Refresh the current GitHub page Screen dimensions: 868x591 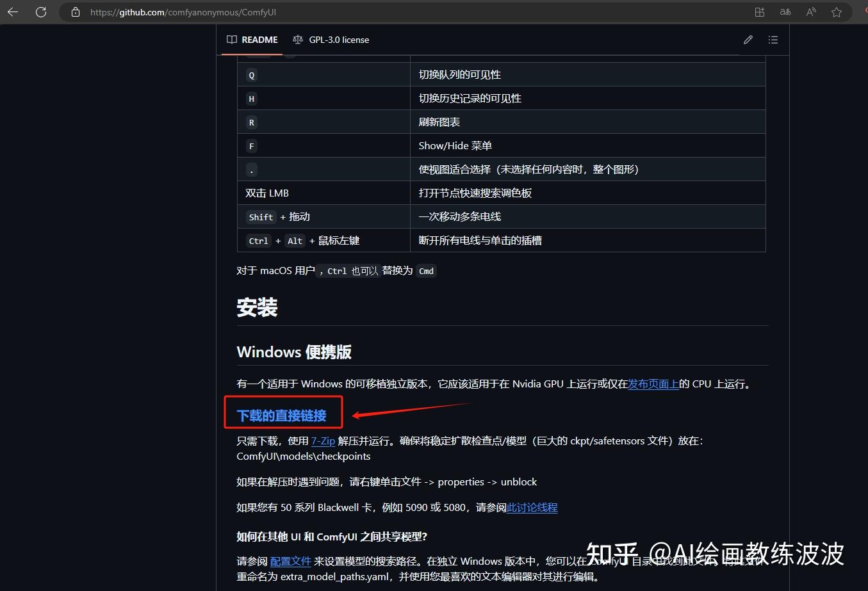coord(41,12)
